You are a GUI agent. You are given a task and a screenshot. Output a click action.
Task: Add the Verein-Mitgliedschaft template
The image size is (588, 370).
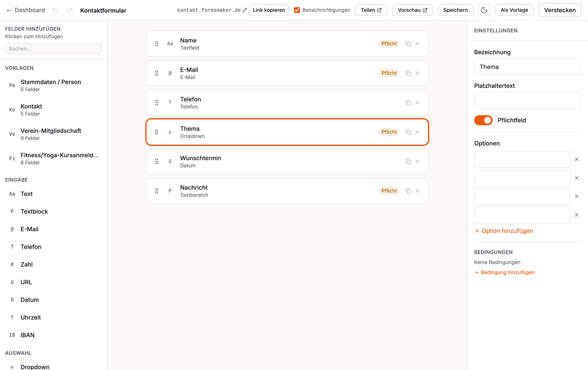[x=54, y=134]
